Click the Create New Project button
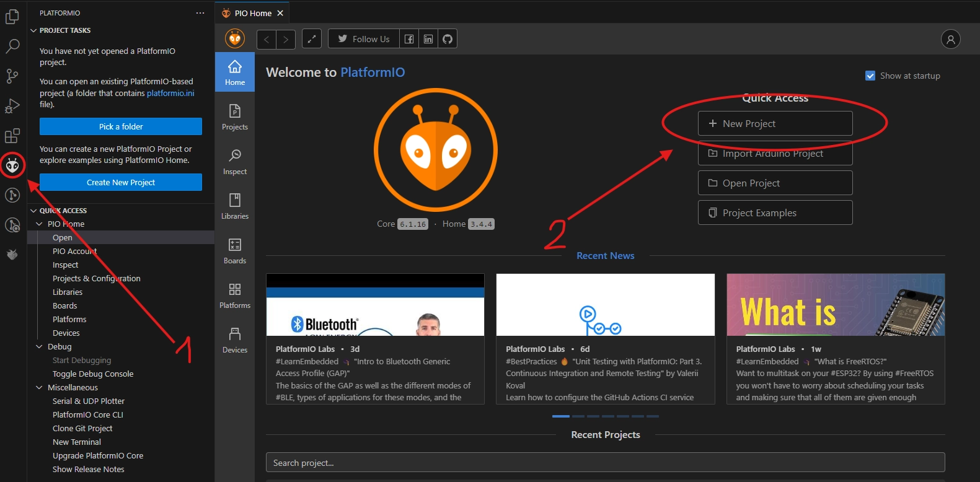Viewport: 980px width, 482px height. pyautogui.click(x=121, y=182)
